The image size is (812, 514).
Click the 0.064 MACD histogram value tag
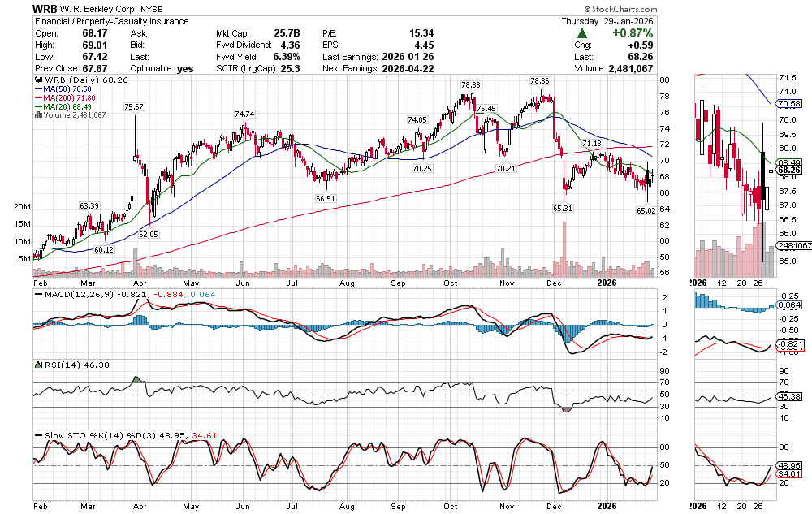click(788, 305)
